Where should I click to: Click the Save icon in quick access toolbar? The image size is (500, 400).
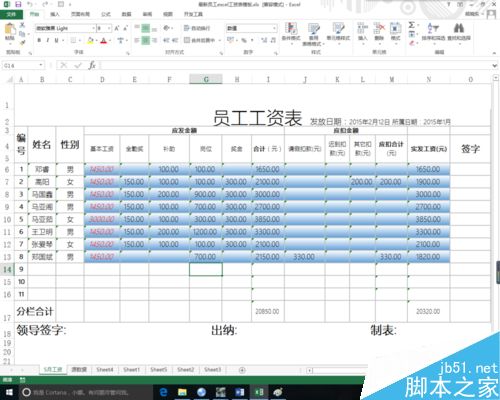pos(18,4)
